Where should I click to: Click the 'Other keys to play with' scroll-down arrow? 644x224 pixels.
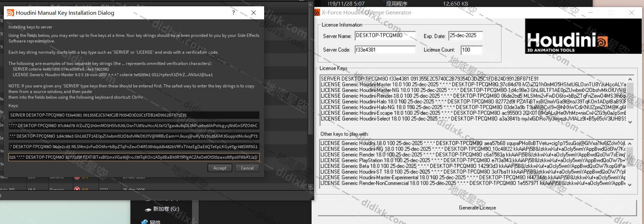coord(630,185)
